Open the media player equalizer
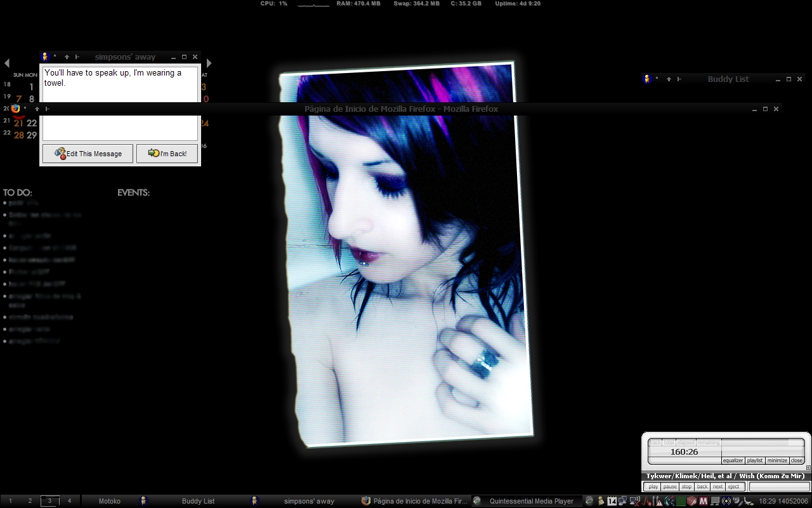Image resolution: width=812 pixels, height=508 pixels. click(x=733, y=460)
